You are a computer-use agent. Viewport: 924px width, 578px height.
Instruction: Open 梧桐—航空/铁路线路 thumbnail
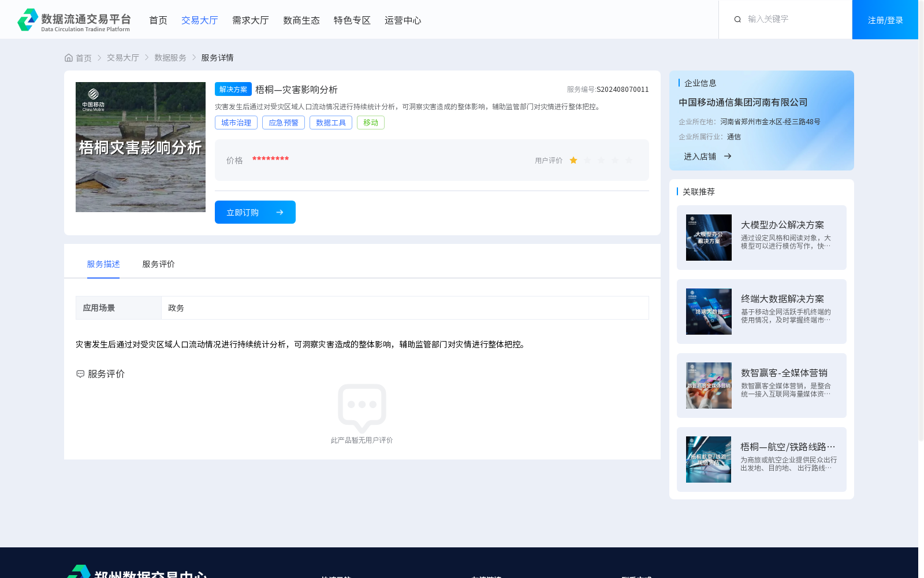pos(709,460)
